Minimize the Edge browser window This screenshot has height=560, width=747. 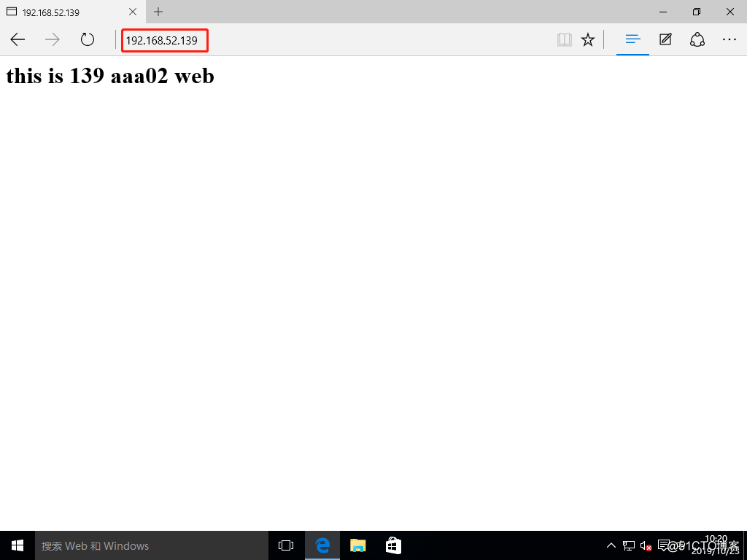coord(663,12)
